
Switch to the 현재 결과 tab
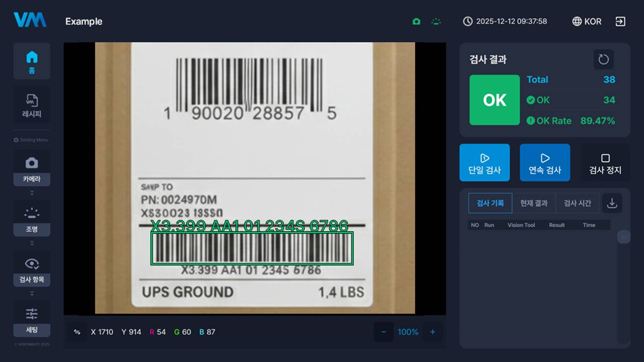coord(534,203)
